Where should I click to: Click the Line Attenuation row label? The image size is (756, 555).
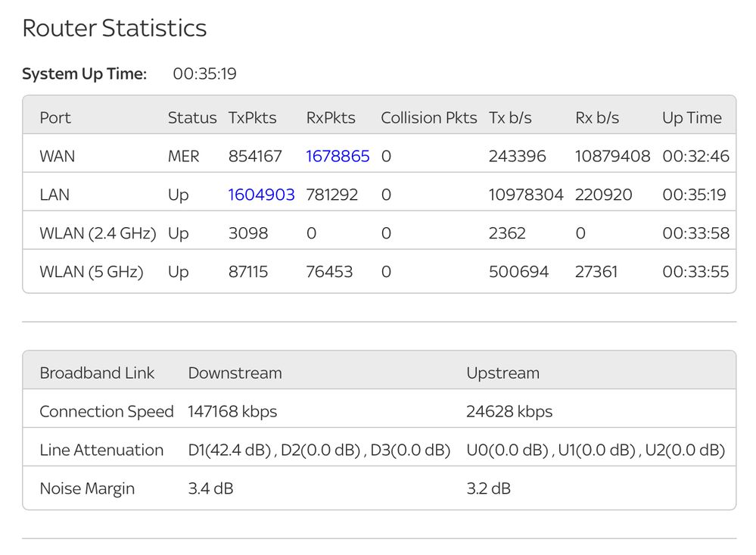coord(101,450)
